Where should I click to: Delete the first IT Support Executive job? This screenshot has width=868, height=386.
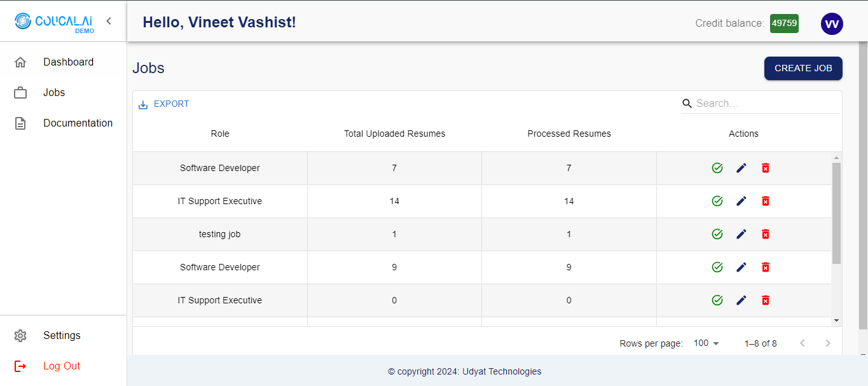click(x=766, y=201)
